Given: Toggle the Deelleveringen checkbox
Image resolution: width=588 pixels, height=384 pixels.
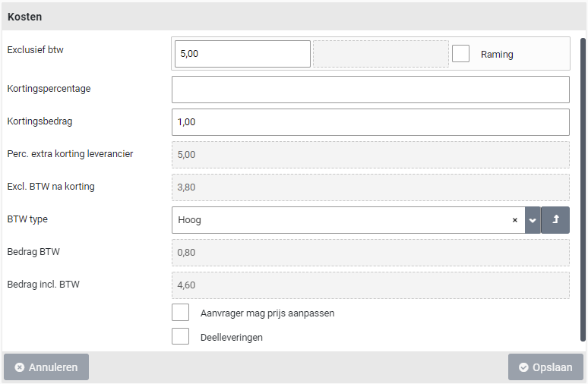Looking at the screenshot, I should (181, 337).
